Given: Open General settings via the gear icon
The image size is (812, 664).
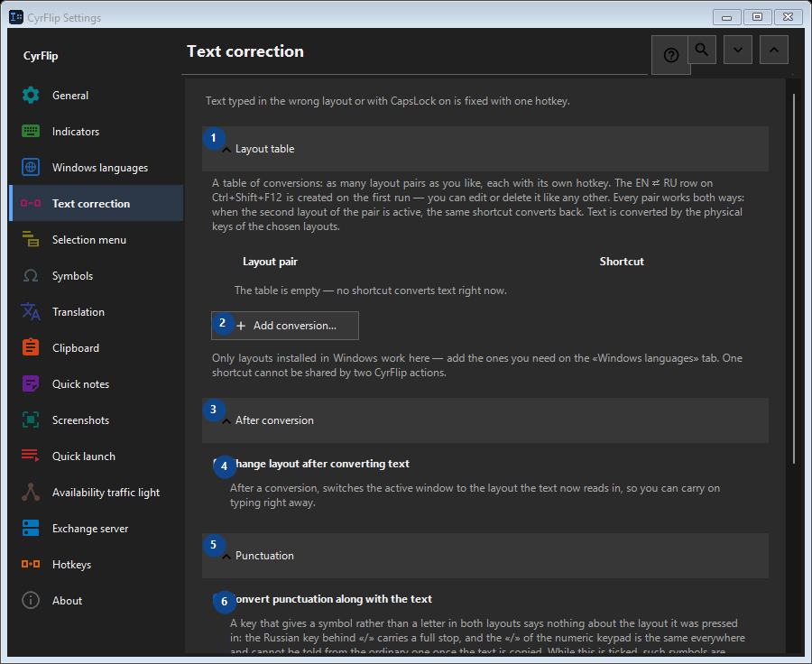Looking at the screenshot, I should coord(31,96).
